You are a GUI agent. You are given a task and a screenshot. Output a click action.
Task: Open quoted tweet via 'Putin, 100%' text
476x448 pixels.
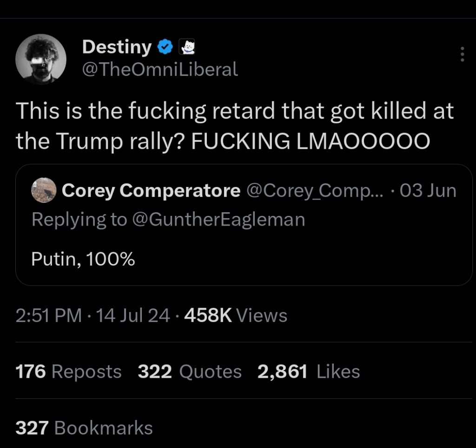[x=83, y=259]
